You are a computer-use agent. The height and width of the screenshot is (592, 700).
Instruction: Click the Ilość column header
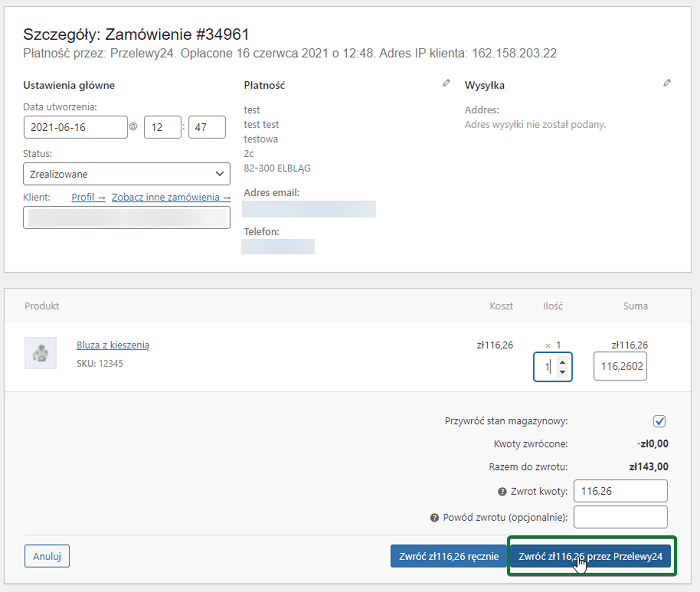[x=553, y=306]
